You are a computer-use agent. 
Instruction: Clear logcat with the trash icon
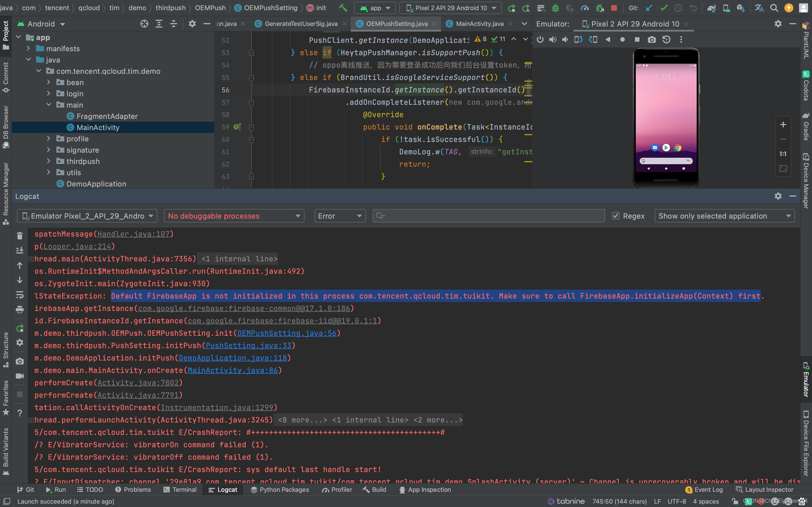pos(20,236)
